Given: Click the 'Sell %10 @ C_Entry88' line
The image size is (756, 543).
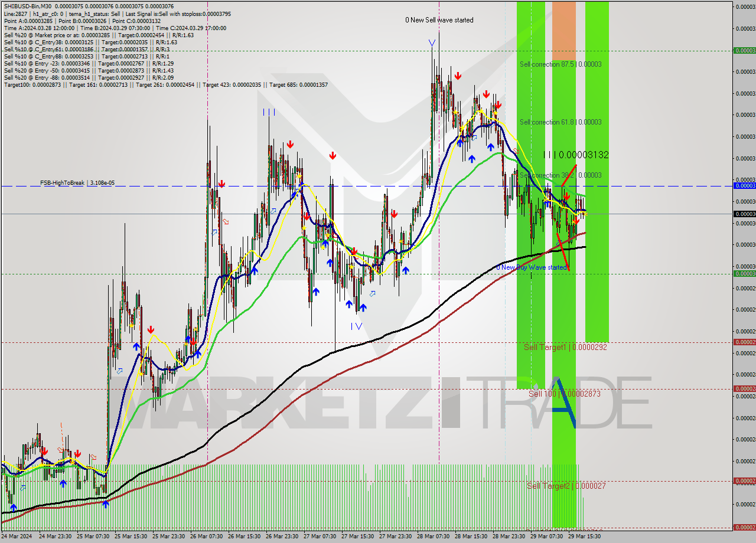Looking at the screenshot, I should click(x=87, y=56).
